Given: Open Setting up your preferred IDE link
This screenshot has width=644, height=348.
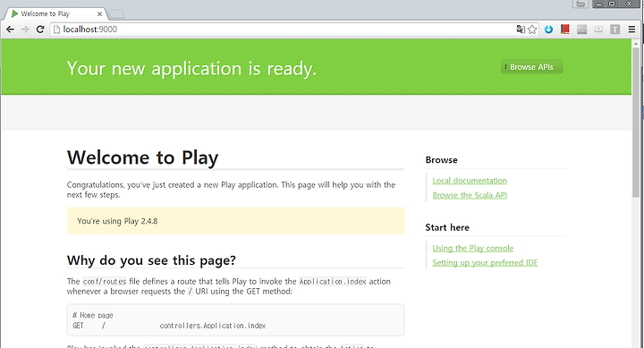Looking at the screenshot, I should 485,262.
